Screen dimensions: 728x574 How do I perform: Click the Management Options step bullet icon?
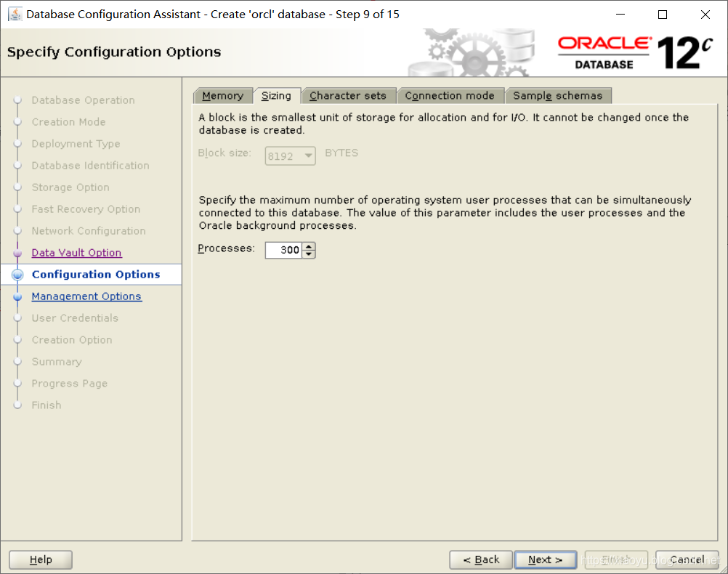pos(17,296)
